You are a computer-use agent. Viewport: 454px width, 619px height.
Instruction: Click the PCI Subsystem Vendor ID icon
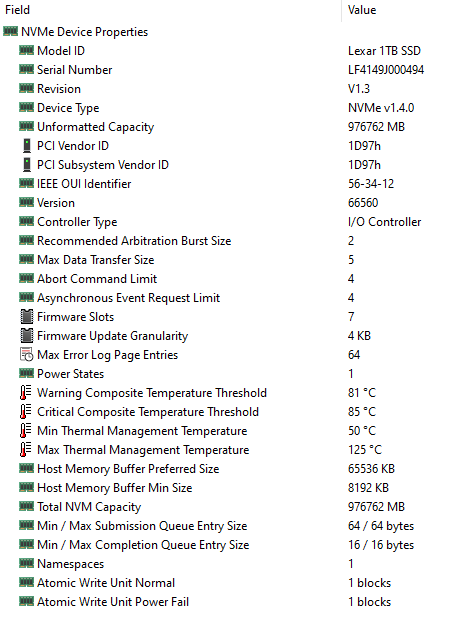(26, 165)
